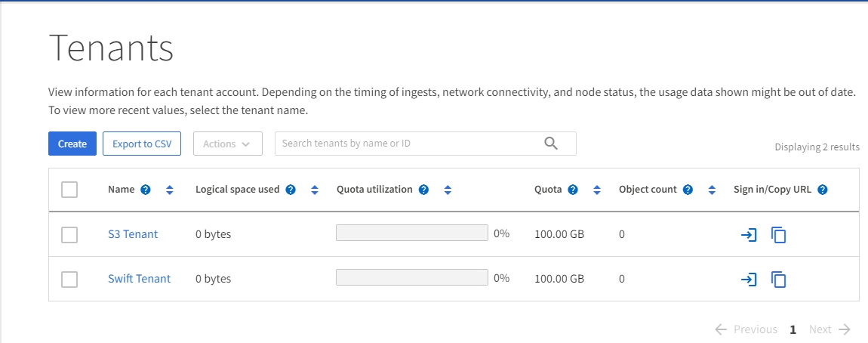Viewport: 868px width, 343px height.
Task: Open the Actions dropdown
Action: pos(227,144)
